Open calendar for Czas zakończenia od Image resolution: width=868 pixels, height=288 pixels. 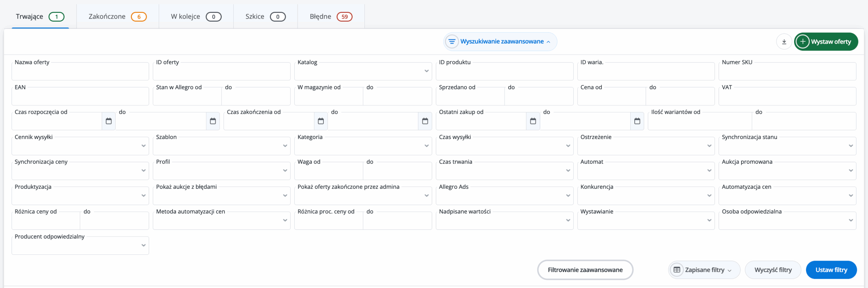(321, 121)
